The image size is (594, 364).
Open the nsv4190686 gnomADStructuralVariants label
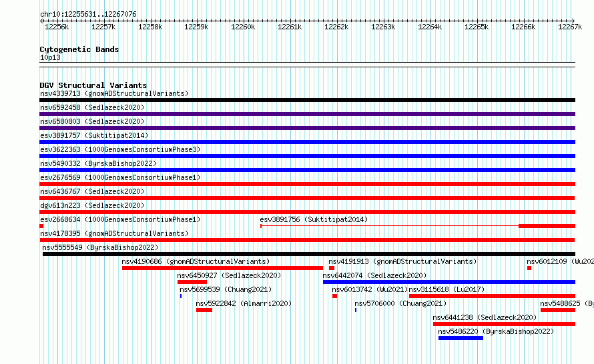196,261
